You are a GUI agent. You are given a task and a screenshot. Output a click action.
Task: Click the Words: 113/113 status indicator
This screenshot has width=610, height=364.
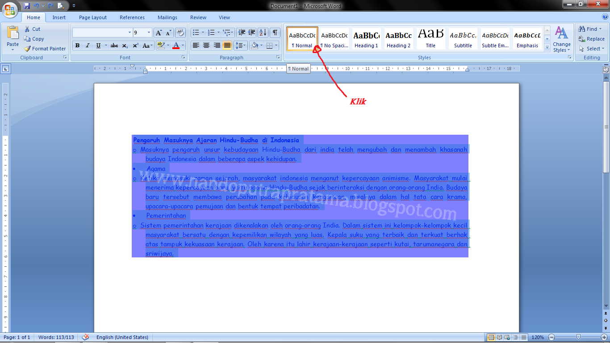pos(56,337)
